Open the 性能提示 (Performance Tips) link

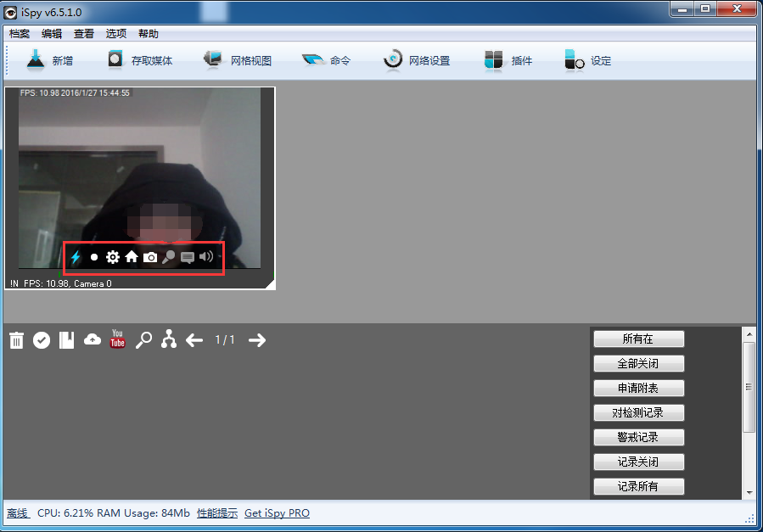tap(217, 513)
